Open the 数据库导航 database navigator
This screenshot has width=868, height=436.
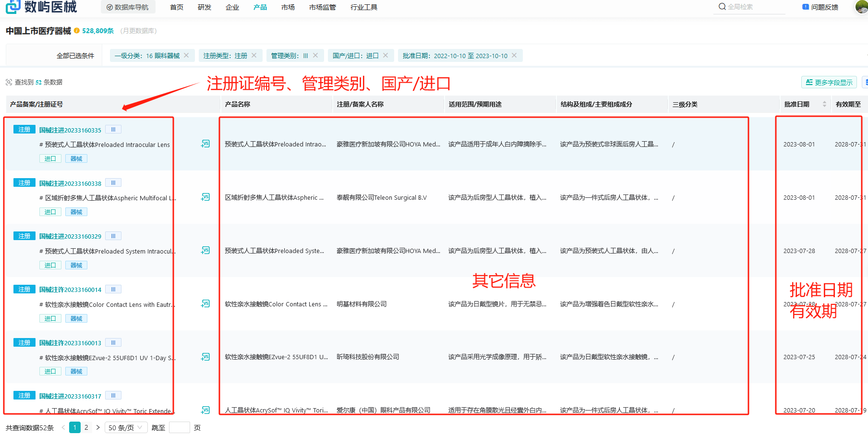pos(128,7)
